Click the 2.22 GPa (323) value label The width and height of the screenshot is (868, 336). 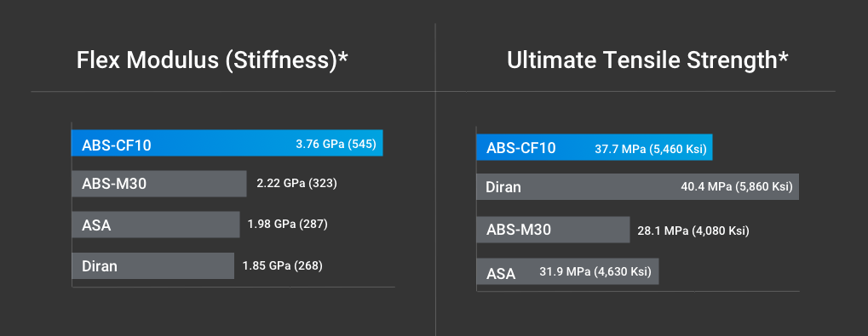(296, 184)
